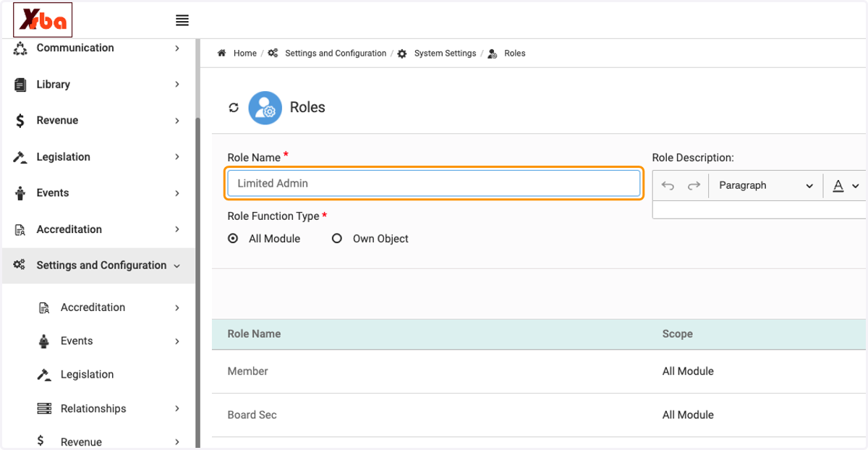Image resolution: width=868 pixels, height=450 pixels.
Task: Go to Settings and Configuration breadcrumb
Action: point(336,54)
